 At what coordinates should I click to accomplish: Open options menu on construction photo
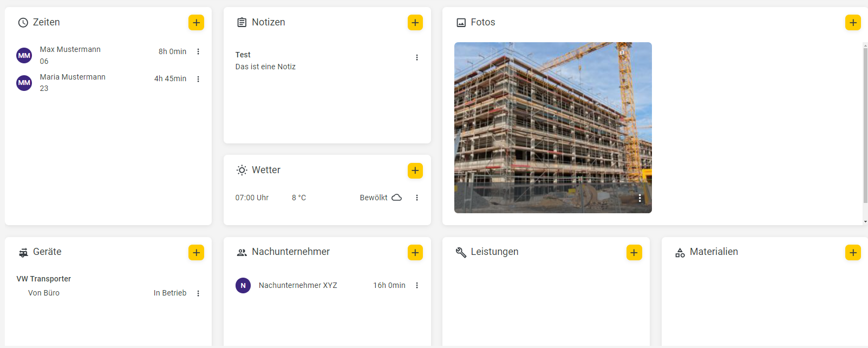click(x=640, y=198)
